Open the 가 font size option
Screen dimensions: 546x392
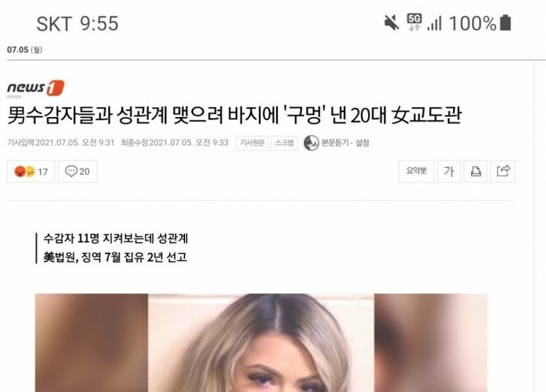[449, 171]
